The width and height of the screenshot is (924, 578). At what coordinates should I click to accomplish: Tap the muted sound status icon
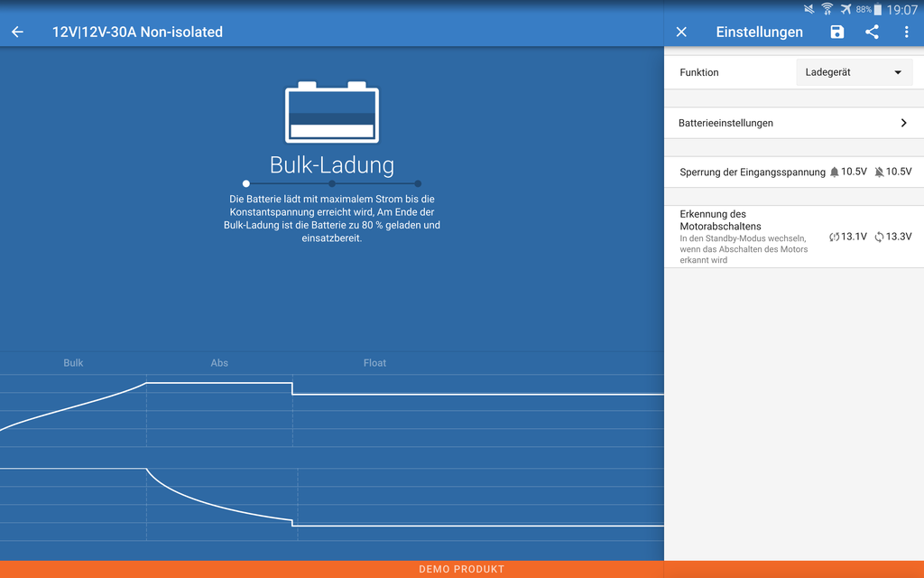pos(809,9)
